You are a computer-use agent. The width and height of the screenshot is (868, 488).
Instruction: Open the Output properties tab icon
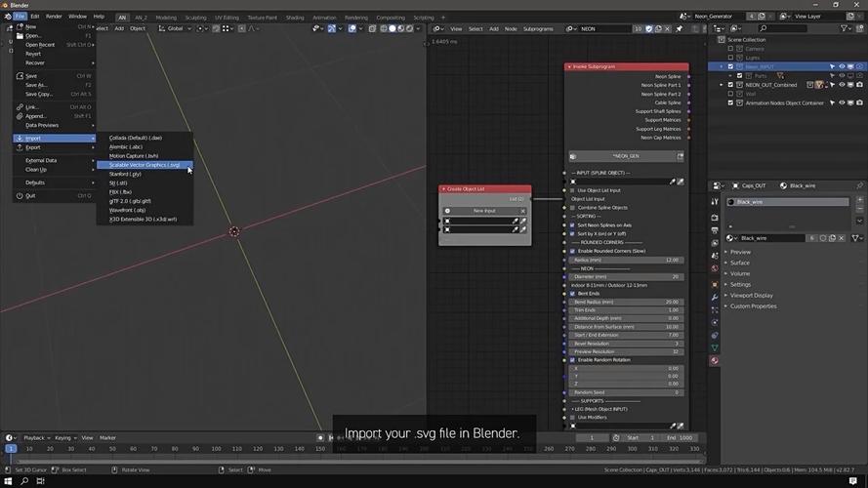[715, 230]
